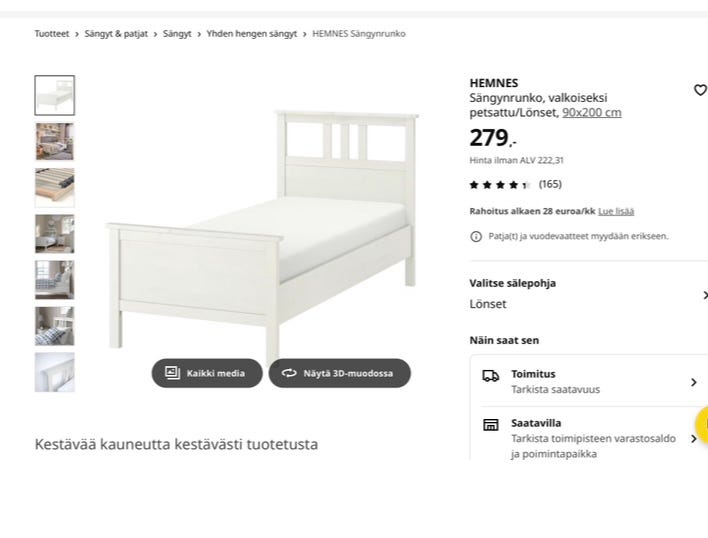This screenshot has width=708, height=538.
Task: Expand Saatavilla store stock chevron
Action: click(x=694, y=438)
